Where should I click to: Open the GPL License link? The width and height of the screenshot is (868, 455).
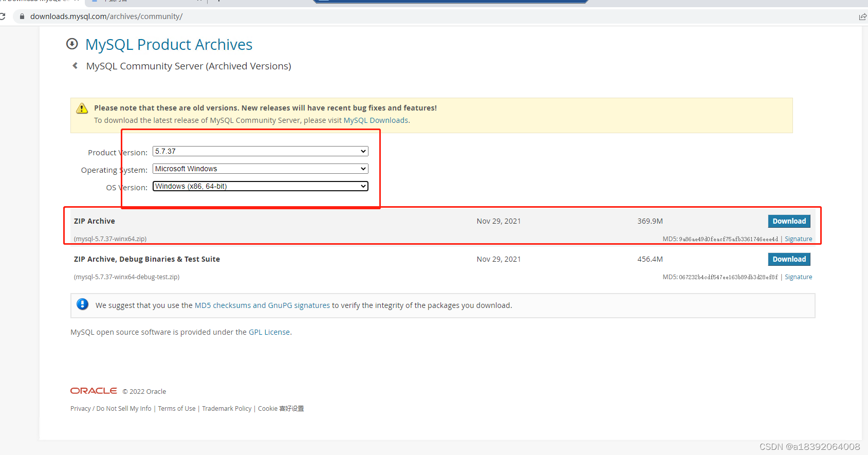point(269,332)
